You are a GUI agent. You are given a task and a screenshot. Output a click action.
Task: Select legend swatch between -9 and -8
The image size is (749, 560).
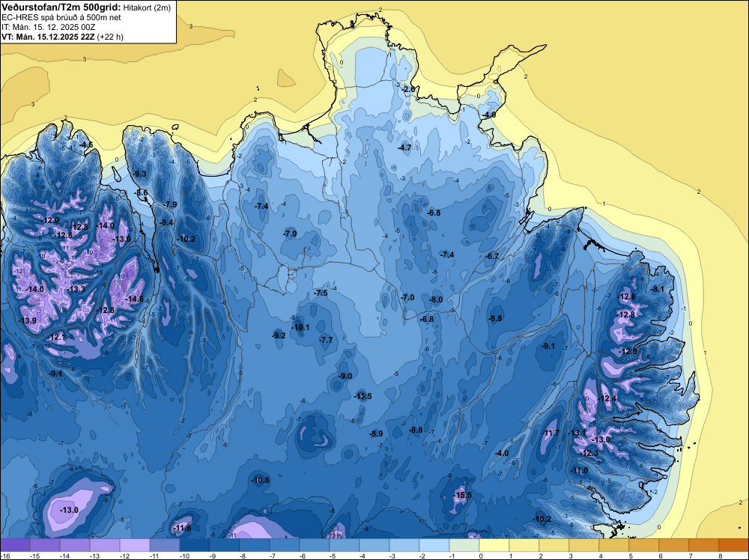pyautogui.click(x=225, y=545)
